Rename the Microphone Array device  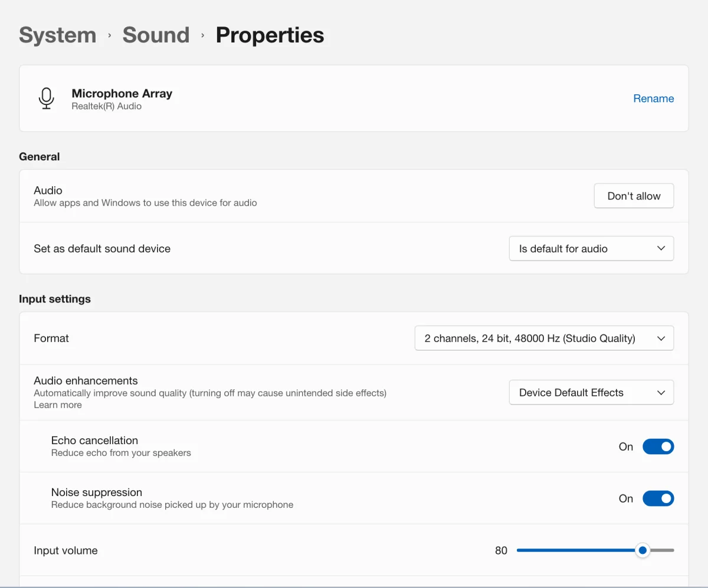click(653, 98)
